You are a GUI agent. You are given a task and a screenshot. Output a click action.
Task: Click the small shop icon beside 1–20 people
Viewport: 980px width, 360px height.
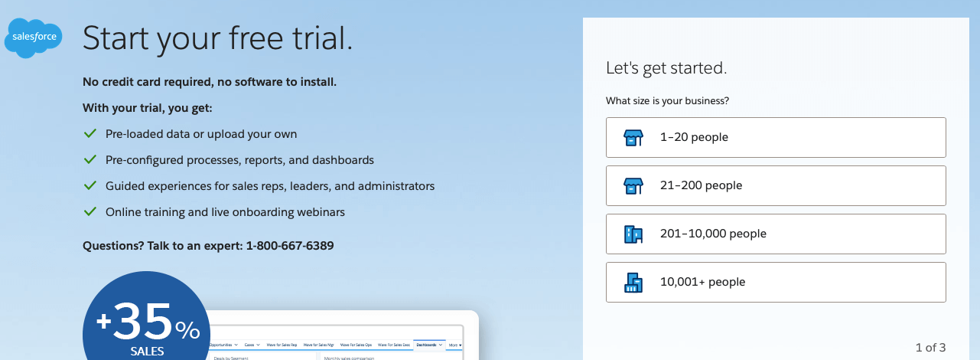[633, 138]
